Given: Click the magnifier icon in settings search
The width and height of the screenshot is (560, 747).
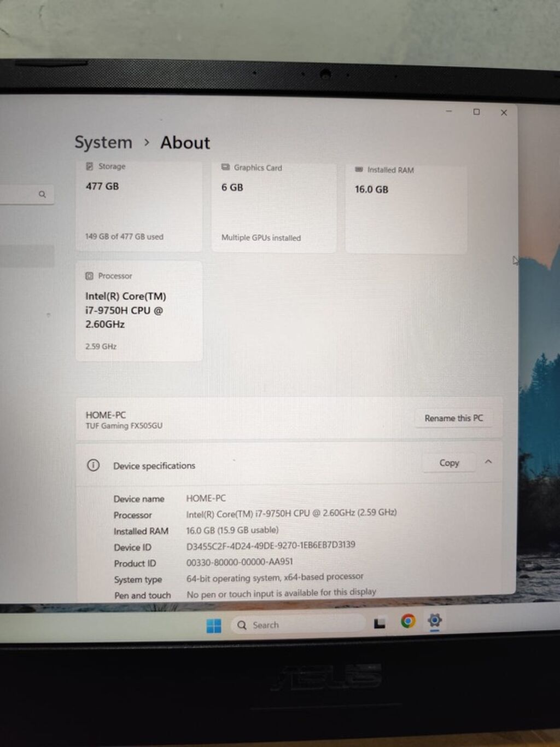Looking at the screenshot, I should coord(42,194).
